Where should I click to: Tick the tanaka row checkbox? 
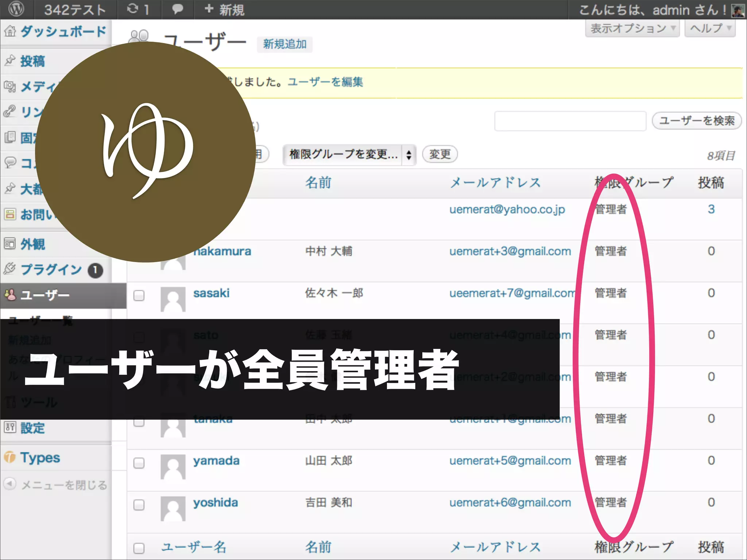(139, 422)
